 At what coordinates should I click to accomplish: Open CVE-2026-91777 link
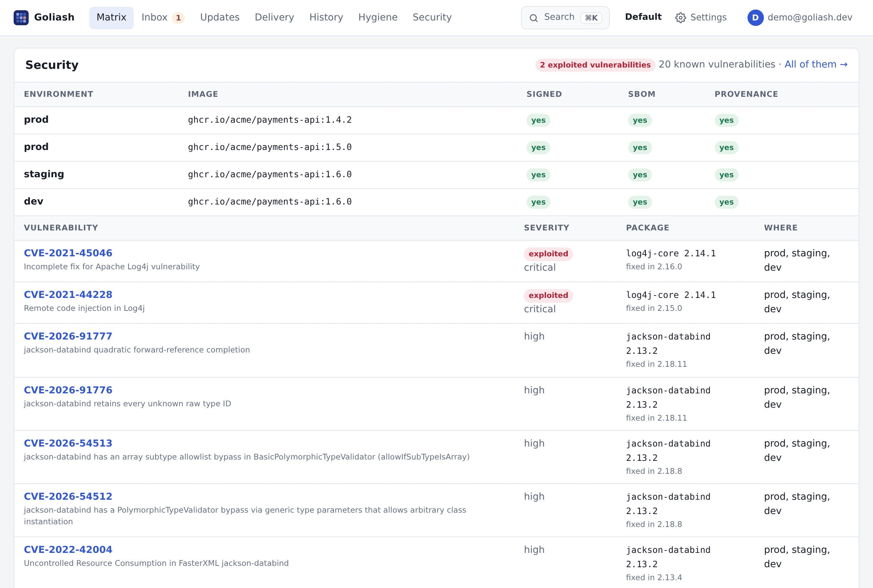68,336
